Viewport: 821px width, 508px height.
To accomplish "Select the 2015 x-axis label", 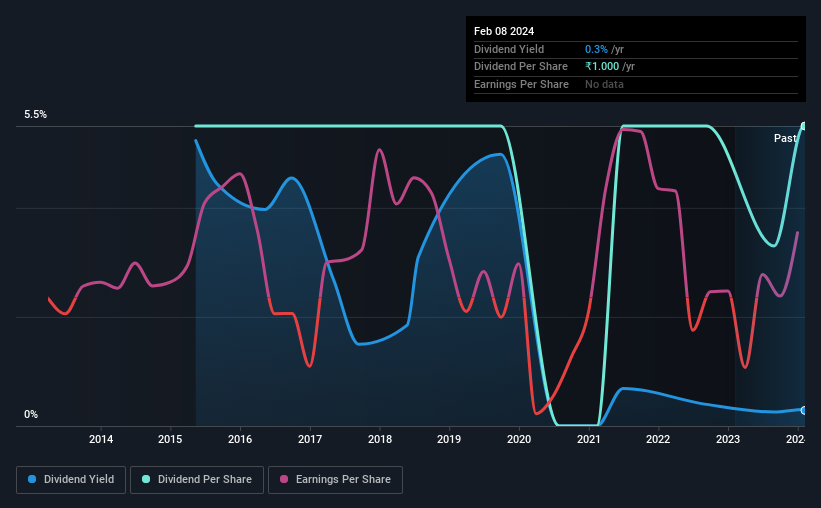I will (x=170, y=439).
